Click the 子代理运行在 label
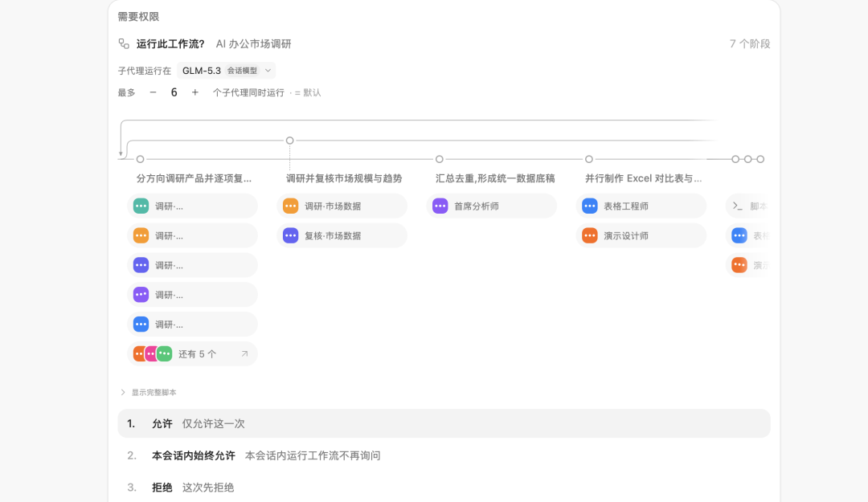The width and height of the screenshot is (868, 502). [145, 71]
